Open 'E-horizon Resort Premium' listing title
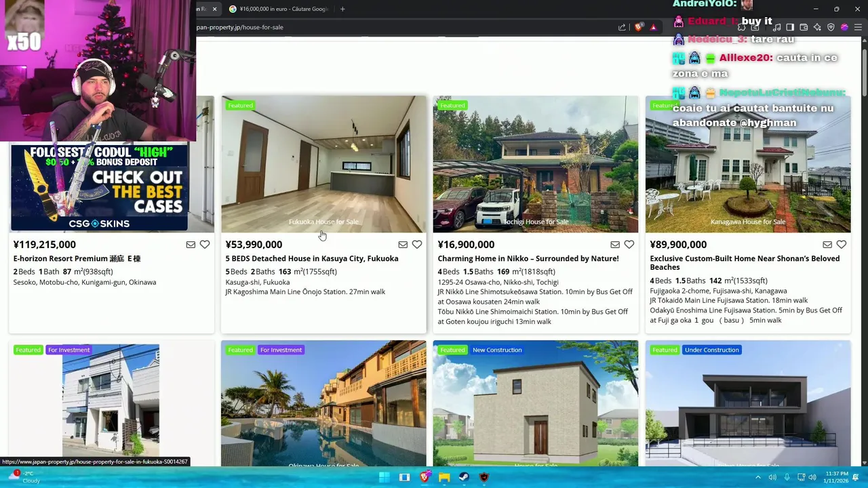868x488 pixels. [x=77, y=258]
